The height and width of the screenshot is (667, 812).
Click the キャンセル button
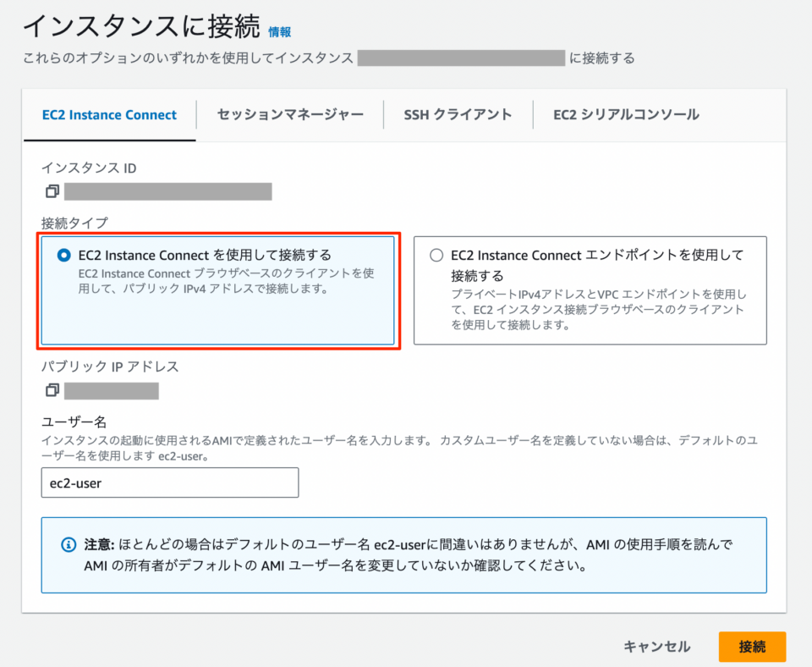656,647
